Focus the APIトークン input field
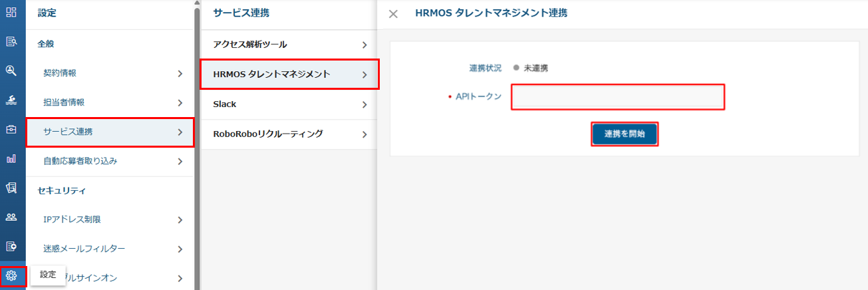This screenshot has width=868, height=290. point(617,97)
